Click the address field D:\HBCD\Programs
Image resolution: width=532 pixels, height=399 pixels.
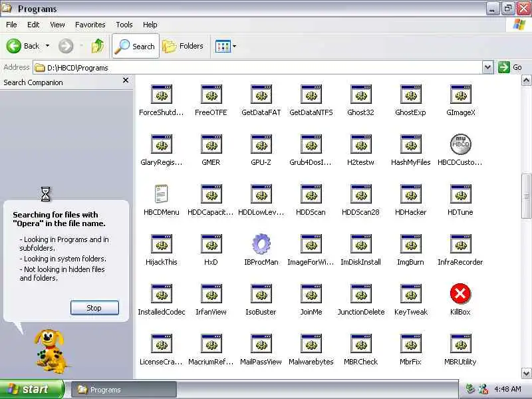click(x=257, y=68)
